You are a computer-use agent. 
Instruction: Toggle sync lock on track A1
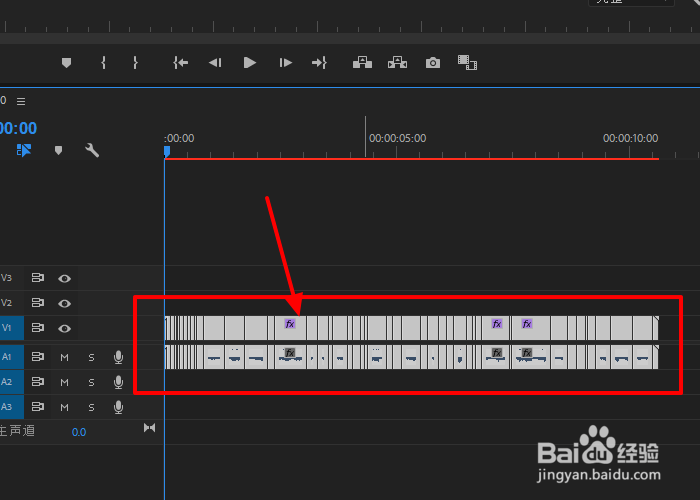point(38,356)
